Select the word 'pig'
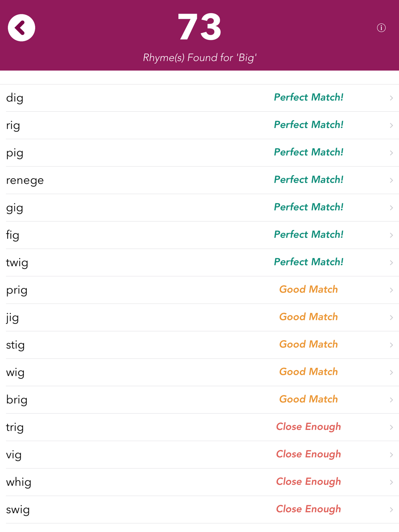The height and width of the screenshot is (532, 399). (x=15, y=153)
